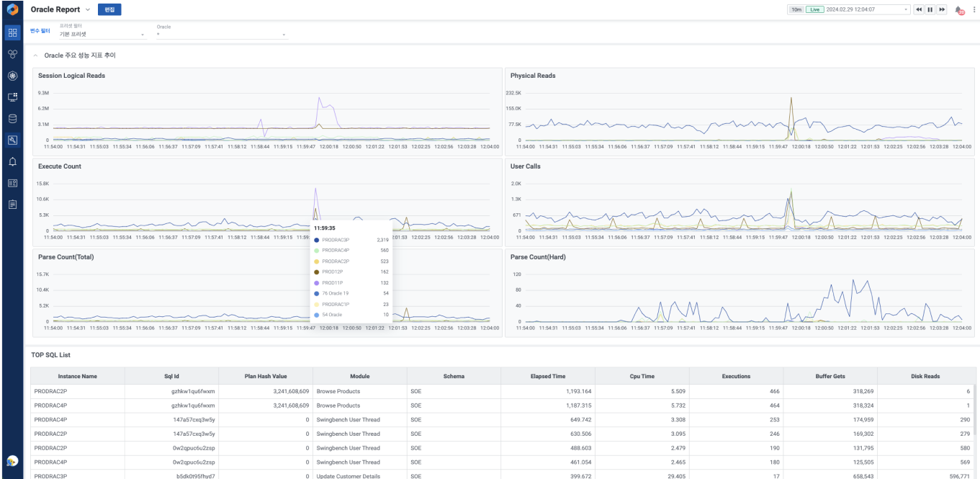
Task: Click the TOP SQL List heading
Action: click(50, 355)
